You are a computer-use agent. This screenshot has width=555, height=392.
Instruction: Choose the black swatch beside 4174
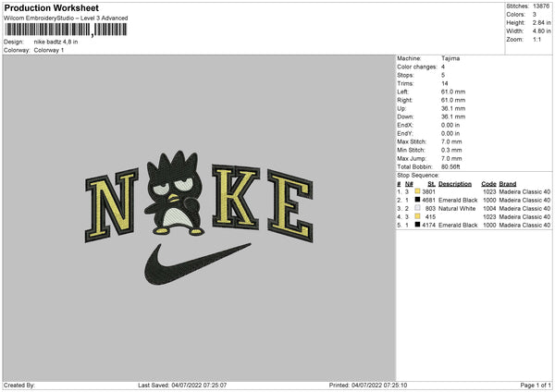tap(417, 225)
